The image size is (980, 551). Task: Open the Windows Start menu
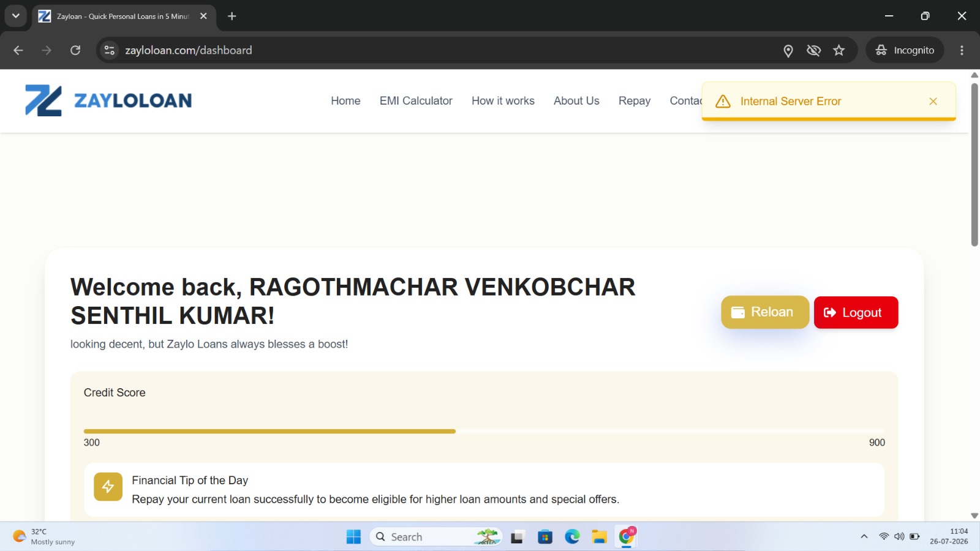point(353,537)
